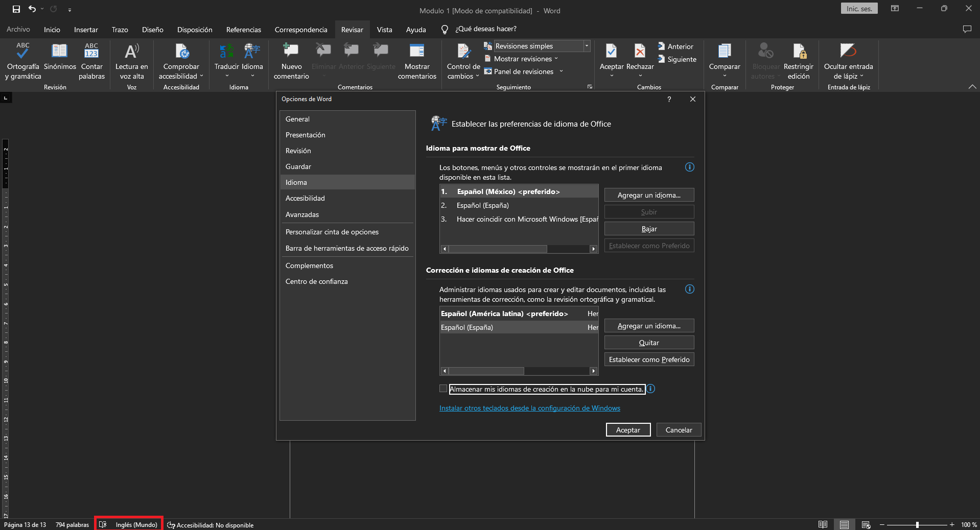Click the Undo arrow icon

(32, 9)
